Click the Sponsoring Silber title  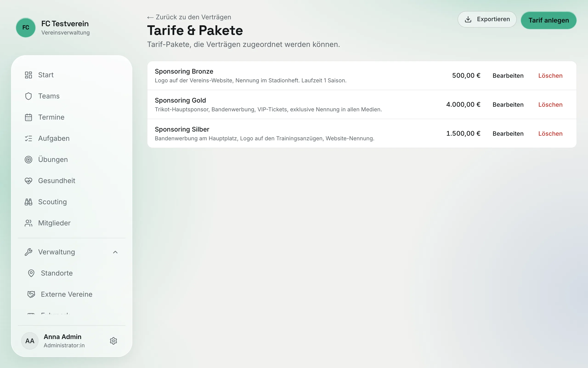coord(182,129)
